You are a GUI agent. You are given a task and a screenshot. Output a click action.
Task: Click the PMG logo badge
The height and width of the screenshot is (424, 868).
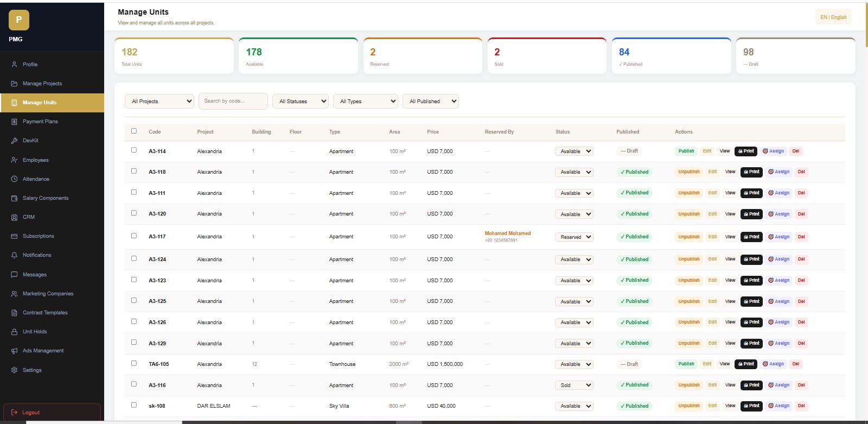19,20
